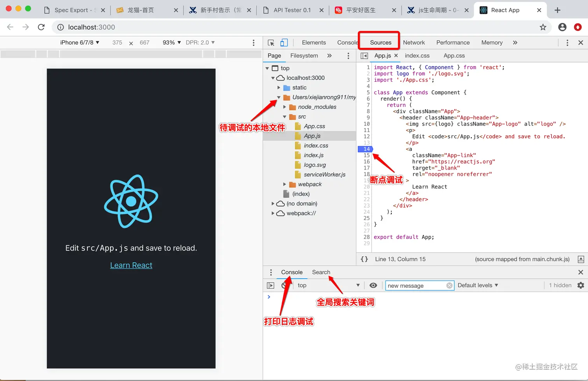Pretty-print source with the braces icon

click(x=364, y=259)
